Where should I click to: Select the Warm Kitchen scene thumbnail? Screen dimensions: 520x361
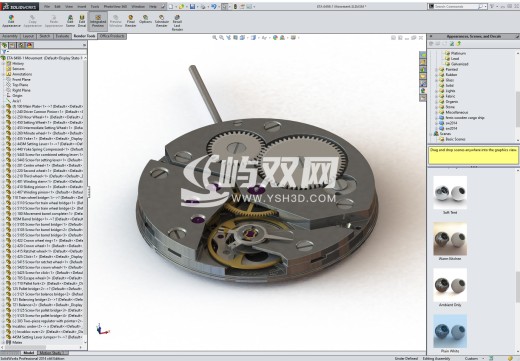coord(450,239)
